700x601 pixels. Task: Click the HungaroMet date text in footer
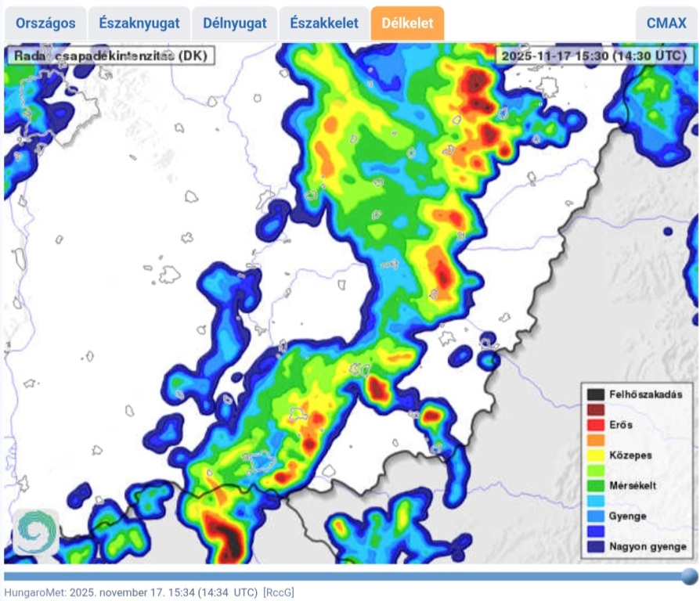pos(130,592)
